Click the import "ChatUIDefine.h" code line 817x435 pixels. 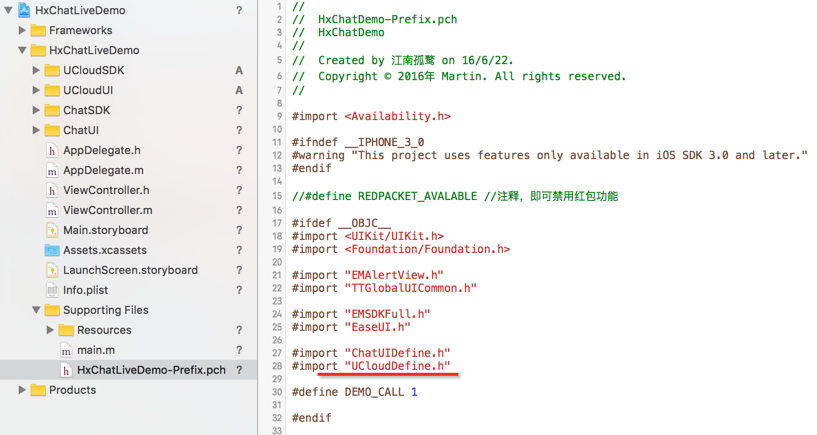click(x=371, y=353)
